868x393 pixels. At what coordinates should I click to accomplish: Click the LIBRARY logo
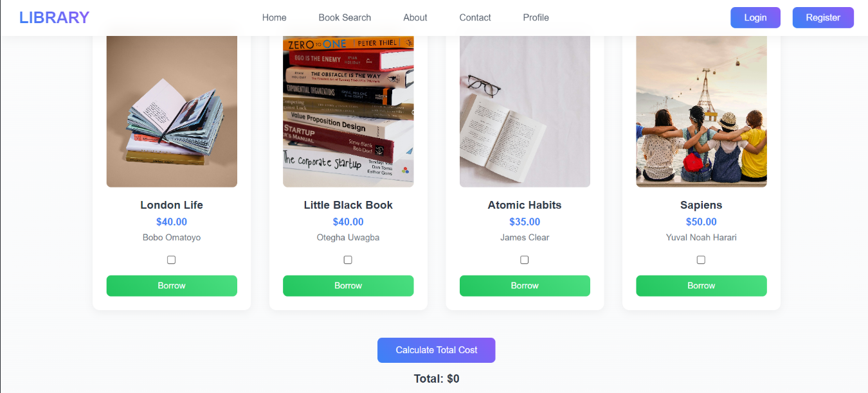pyautogui.click(x=54, y=17)
